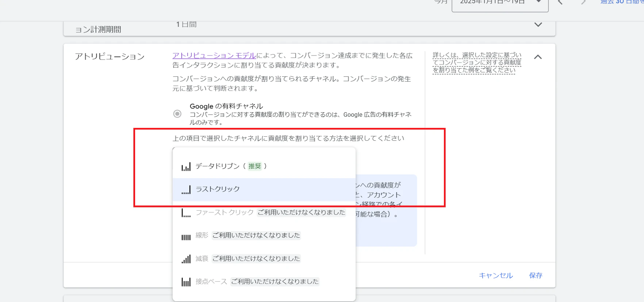Open the 詳しくは example help link
644x302 pixels.
point(477,63)
